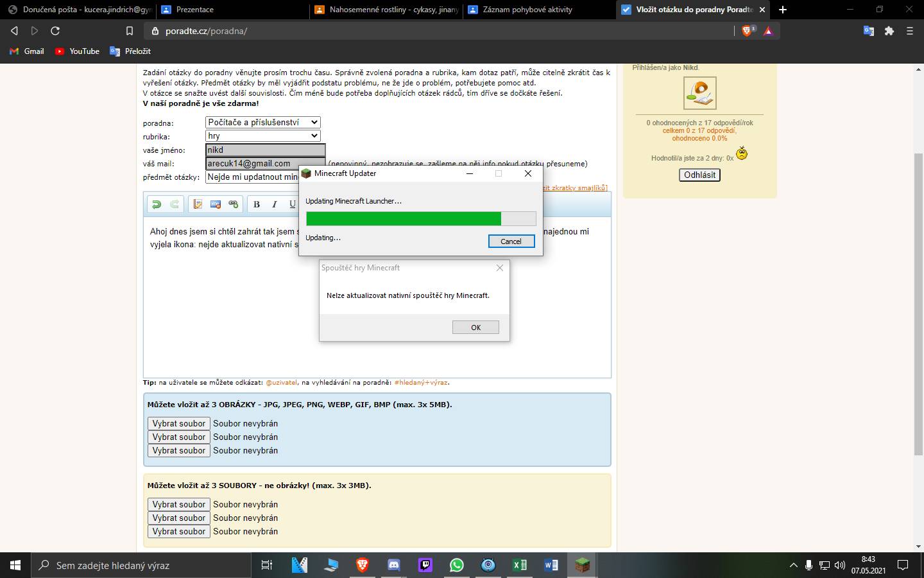Open Discord from the taskbar
The image size is (924, 578).
(394, 565)
